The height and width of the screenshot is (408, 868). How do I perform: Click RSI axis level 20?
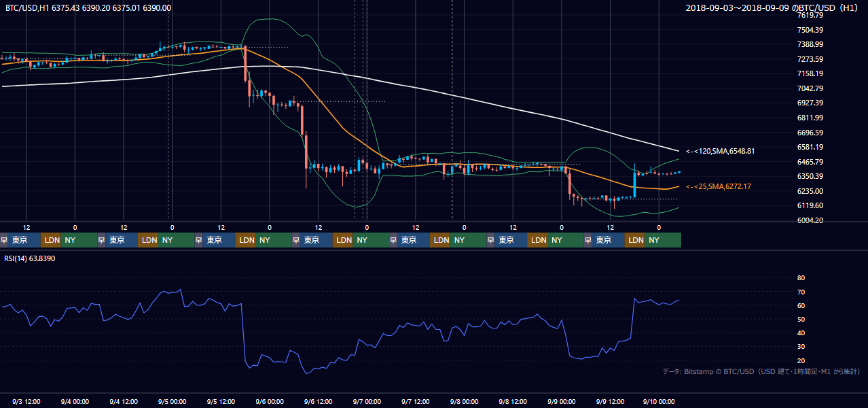(x=801, y=360)
